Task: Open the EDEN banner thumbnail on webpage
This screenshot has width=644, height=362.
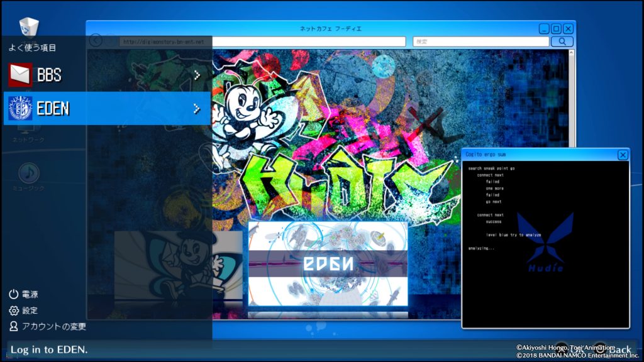Action: pyautogui.click(x=328, y=263)
